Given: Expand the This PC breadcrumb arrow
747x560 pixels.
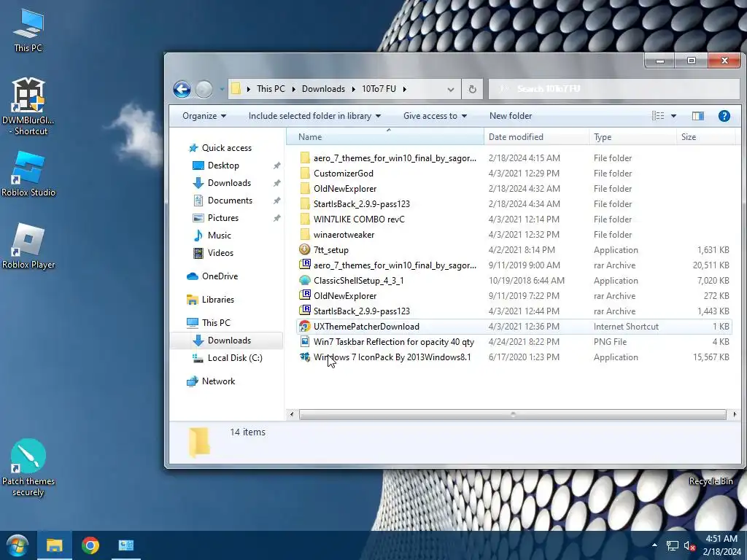Looking at the screenshot, I should (293, 89).
